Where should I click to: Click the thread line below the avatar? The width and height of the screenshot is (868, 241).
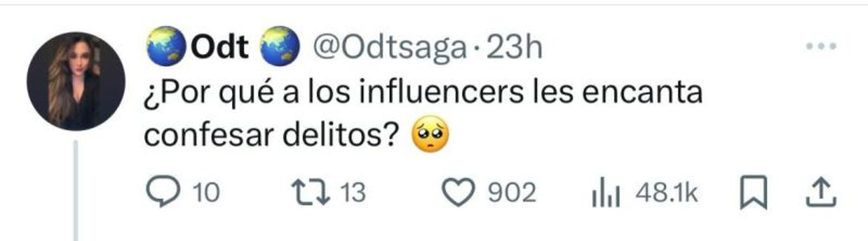coord(76,190)
